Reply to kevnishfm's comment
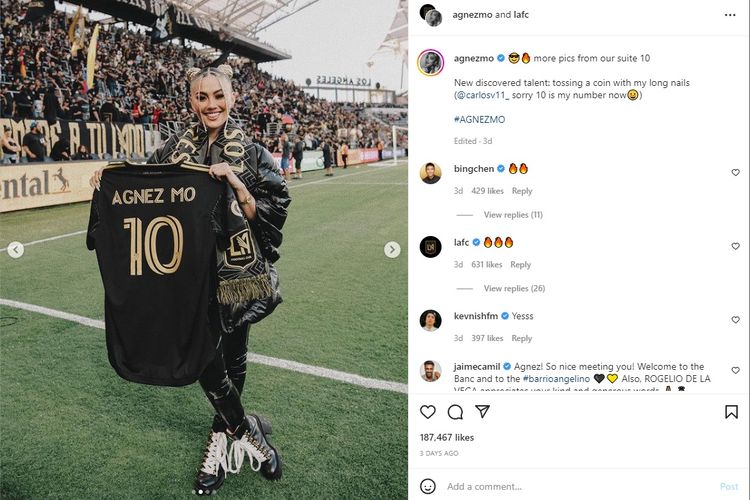 coord(521,338)
